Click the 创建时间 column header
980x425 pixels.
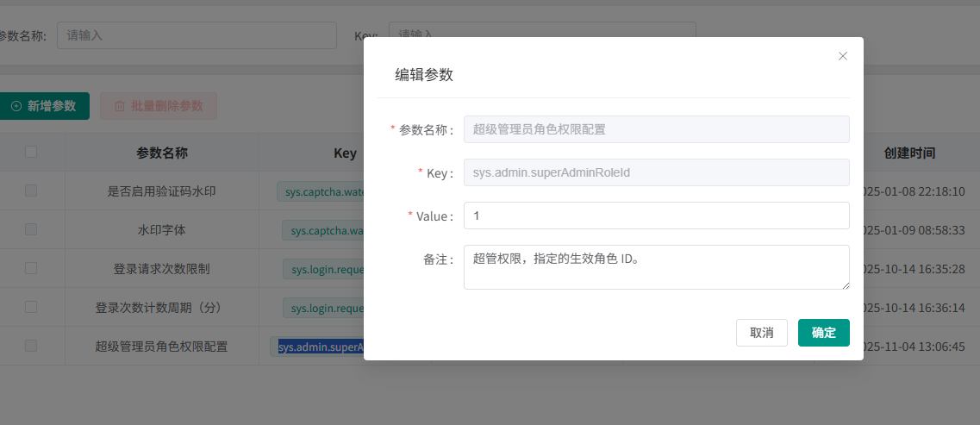[x=909, y=153]
